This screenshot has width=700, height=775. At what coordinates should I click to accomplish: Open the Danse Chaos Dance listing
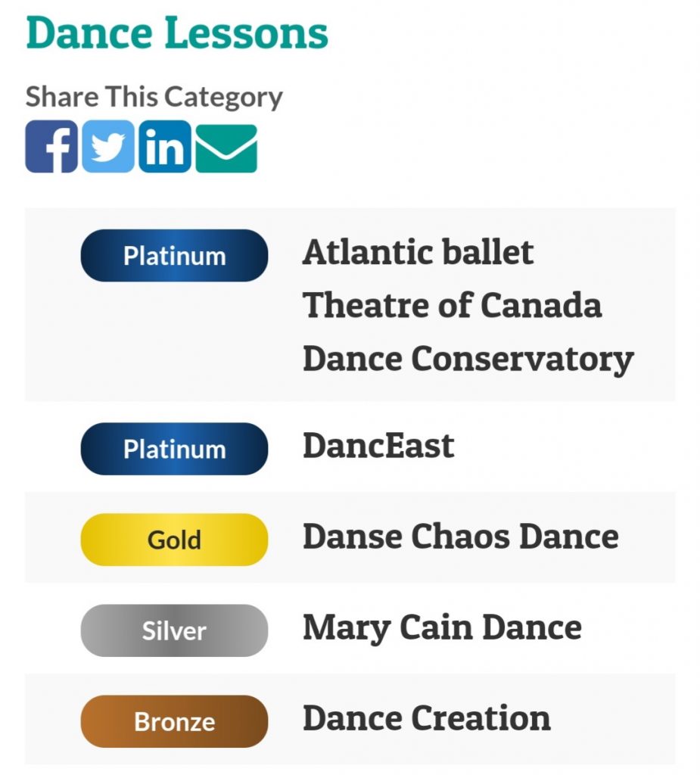461,537
